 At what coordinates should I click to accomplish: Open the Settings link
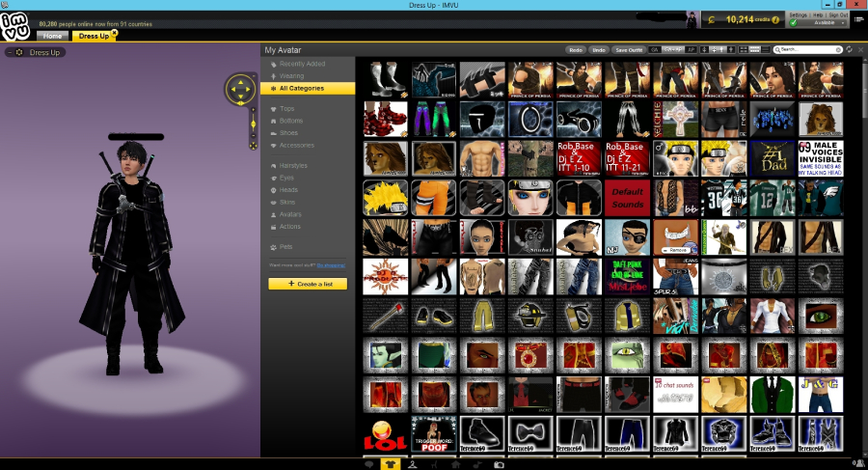point(798,15)
